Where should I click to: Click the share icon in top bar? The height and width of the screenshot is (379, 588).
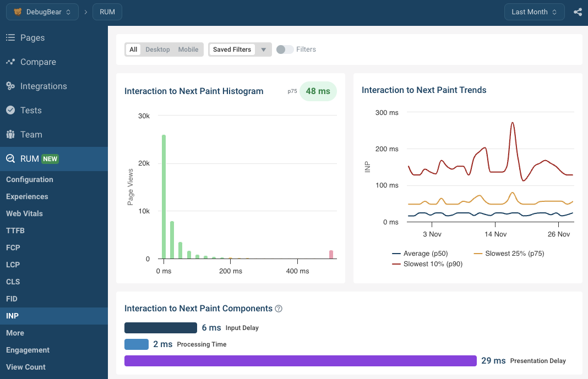click(578, 12)
